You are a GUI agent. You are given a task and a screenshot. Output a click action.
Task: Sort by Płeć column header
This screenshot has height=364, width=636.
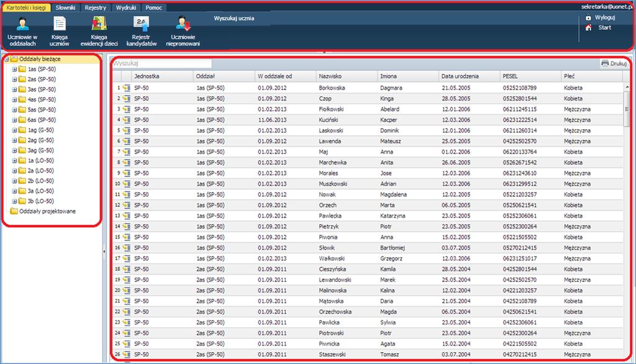(592, 76)
